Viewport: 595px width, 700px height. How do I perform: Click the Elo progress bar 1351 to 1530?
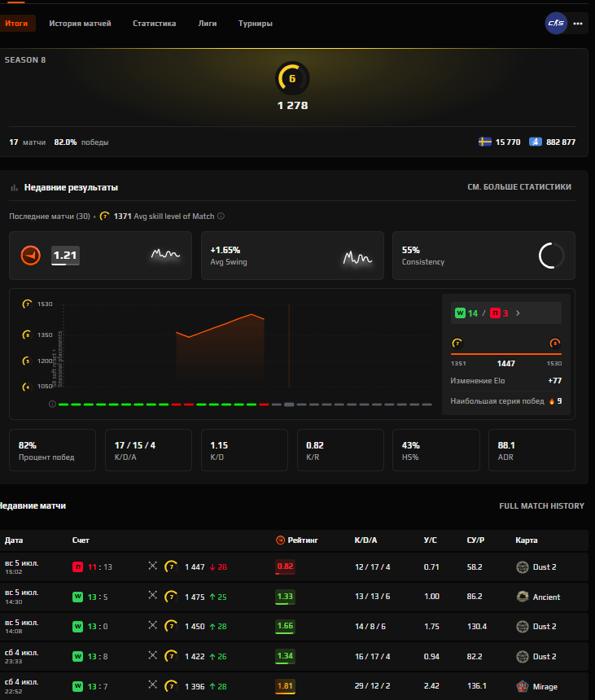(x=506, y=354)
